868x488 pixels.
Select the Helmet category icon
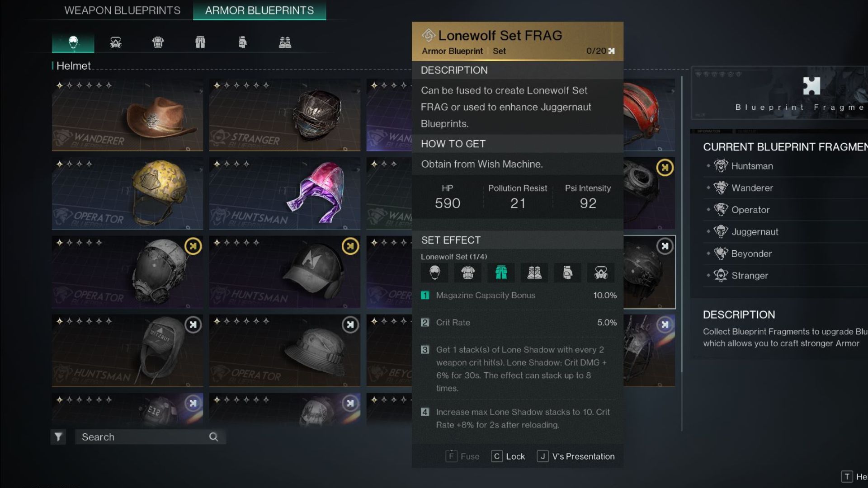[73, 41]
